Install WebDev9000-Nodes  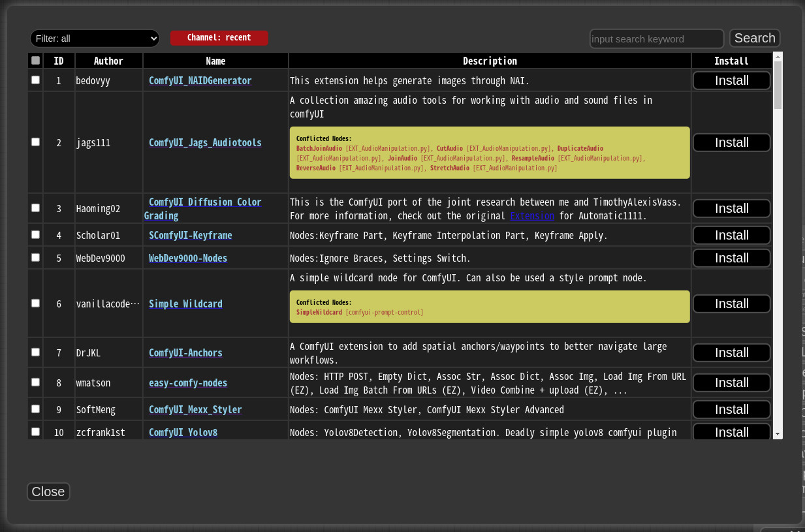tap(731, 258)
